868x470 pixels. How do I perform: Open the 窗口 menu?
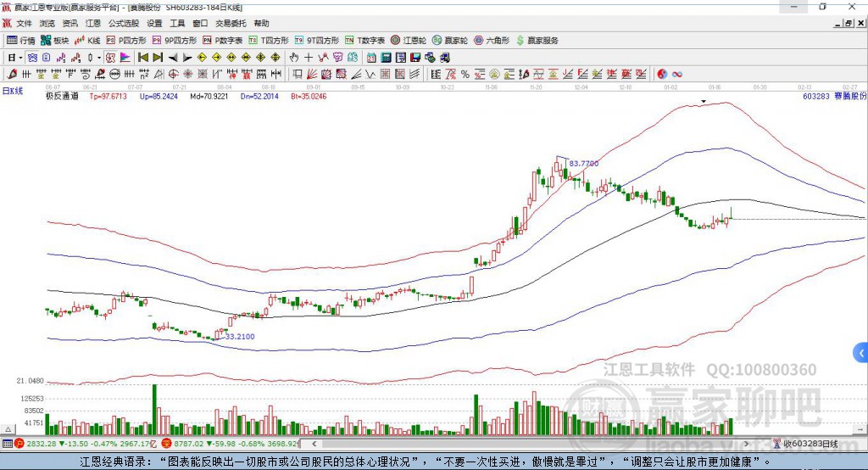click(x=200, y=23)
